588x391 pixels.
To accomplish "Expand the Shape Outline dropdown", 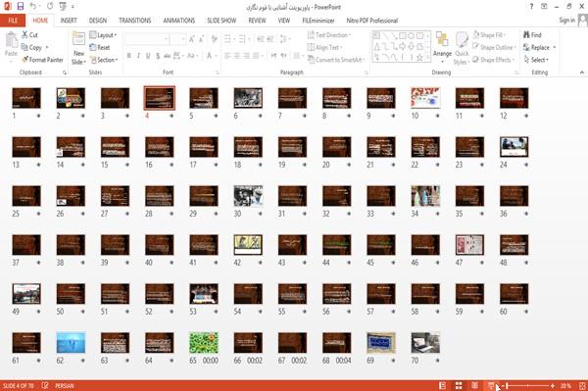I will pyautogui.click(x=495, y=47).
